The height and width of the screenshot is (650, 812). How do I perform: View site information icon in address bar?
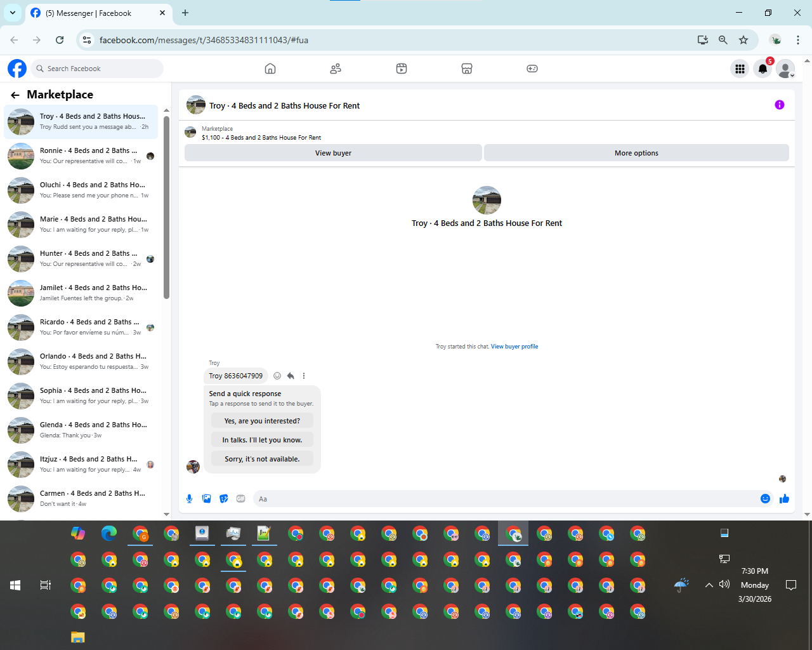[88, 40]
